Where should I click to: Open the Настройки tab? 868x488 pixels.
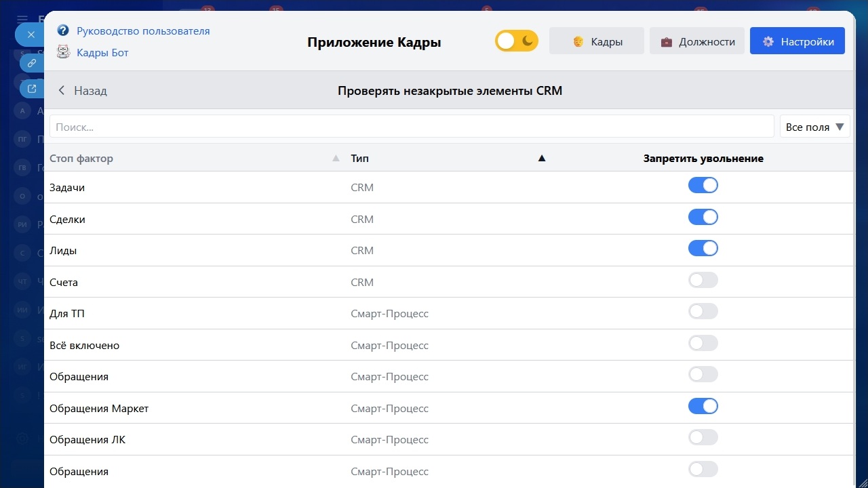[x=797, y=41]
